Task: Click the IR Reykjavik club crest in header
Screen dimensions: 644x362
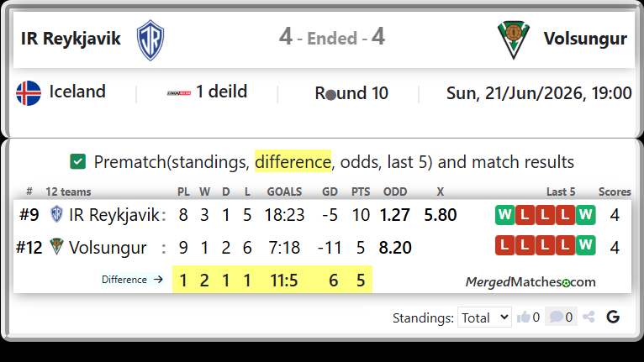Action: (150, 40)
